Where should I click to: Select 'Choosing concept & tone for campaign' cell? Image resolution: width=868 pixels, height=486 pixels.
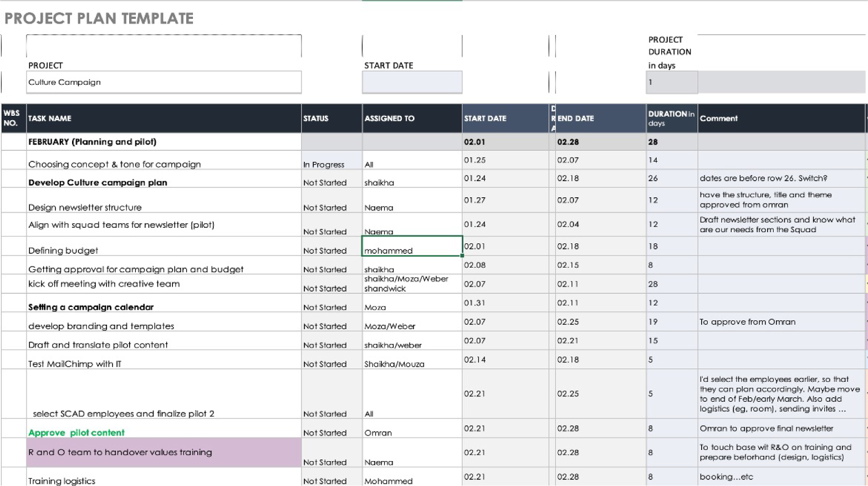click(x=164, y=160)
